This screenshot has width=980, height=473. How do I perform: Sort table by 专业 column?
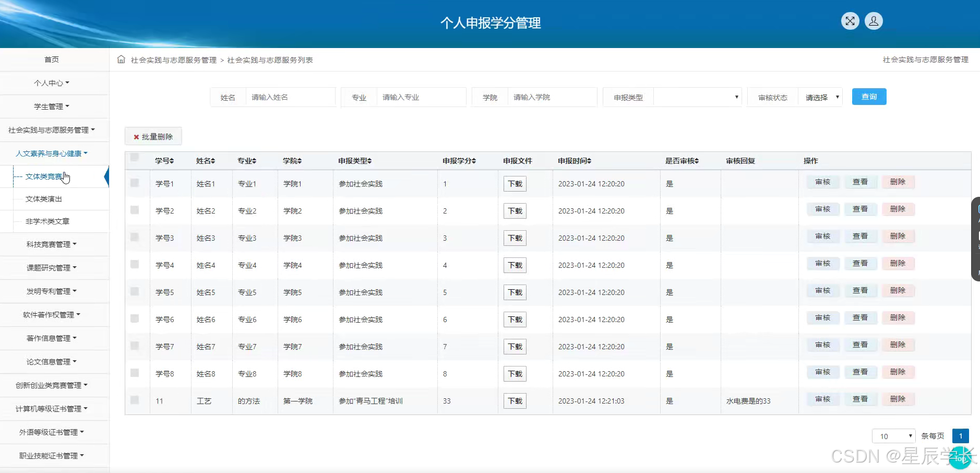coord(247,161)
